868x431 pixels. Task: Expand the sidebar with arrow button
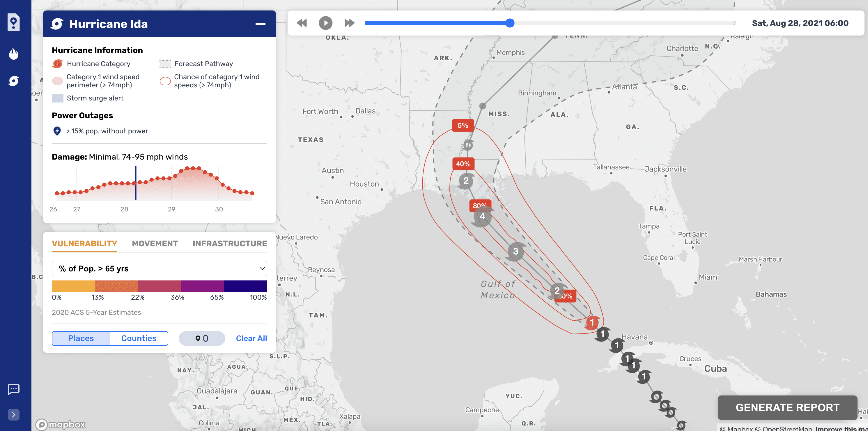[x=13, y=414]
